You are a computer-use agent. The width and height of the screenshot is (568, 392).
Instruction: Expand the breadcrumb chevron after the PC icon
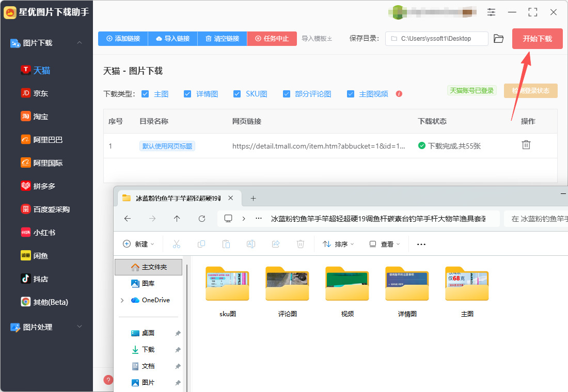pos(244,219)
